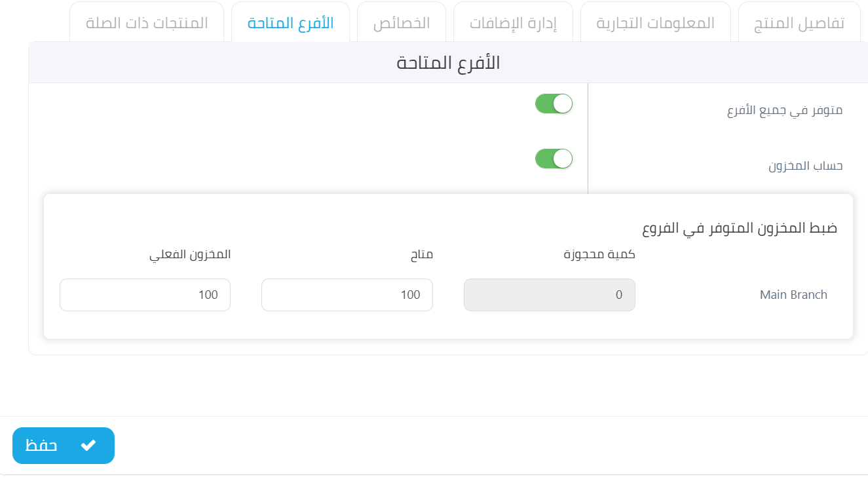This screenshot has height=483, width=868.
Task: Click the Main Branch row label
Action: [x=793, y=295]
